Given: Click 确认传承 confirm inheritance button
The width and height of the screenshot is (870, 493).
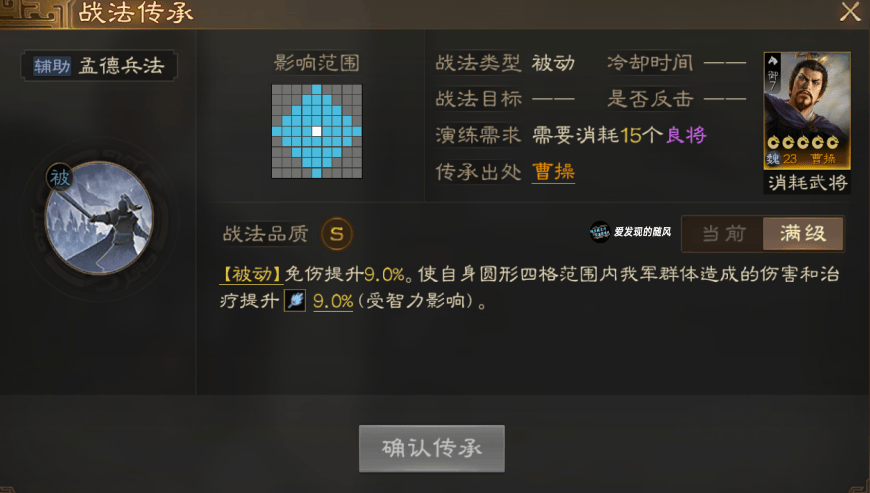Looking at the screenshot, I should click(x=432, y=448).
